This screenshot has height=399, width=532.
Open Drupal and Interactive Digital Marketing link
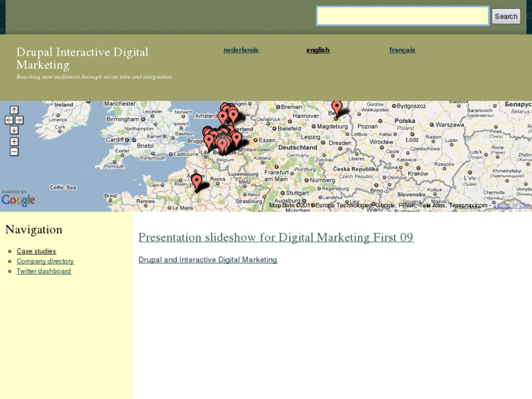(208, 259)
